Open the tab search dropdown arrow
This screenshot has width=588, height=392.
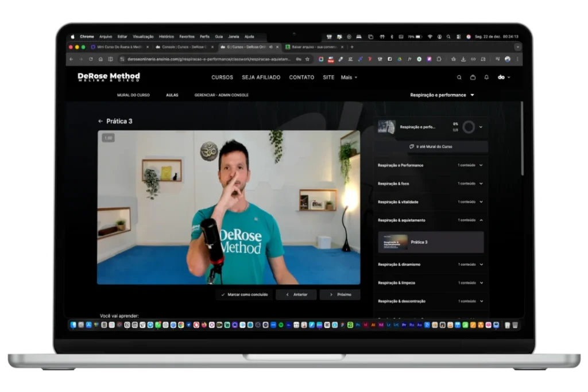(517, 47)
